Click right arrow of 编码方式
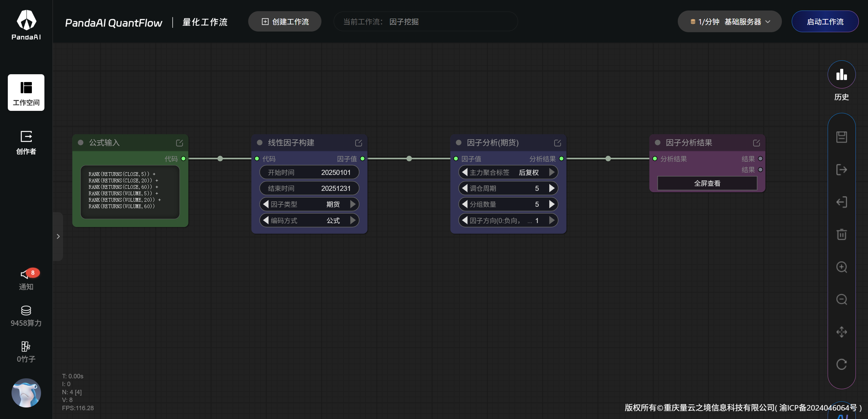The image size is (868, 419). click(353, 220)
